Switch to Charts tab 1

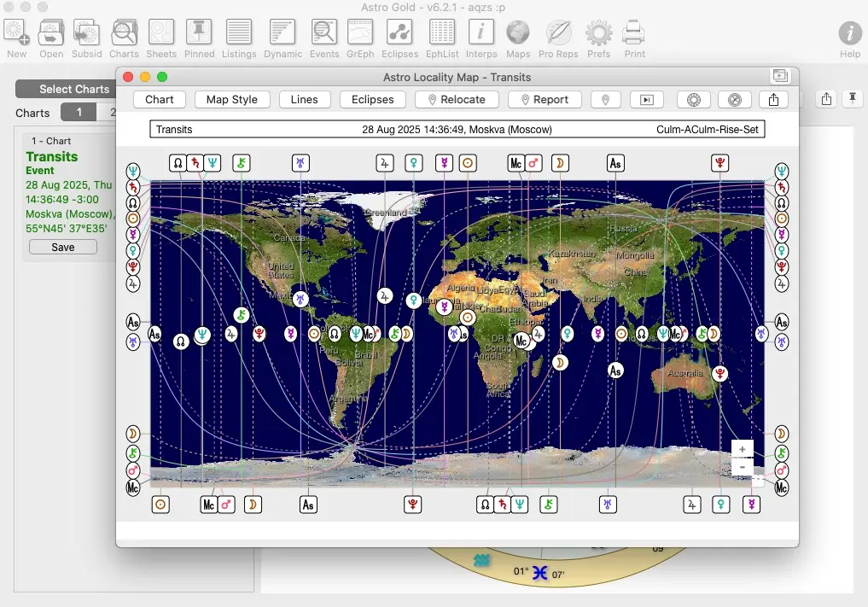79,113
